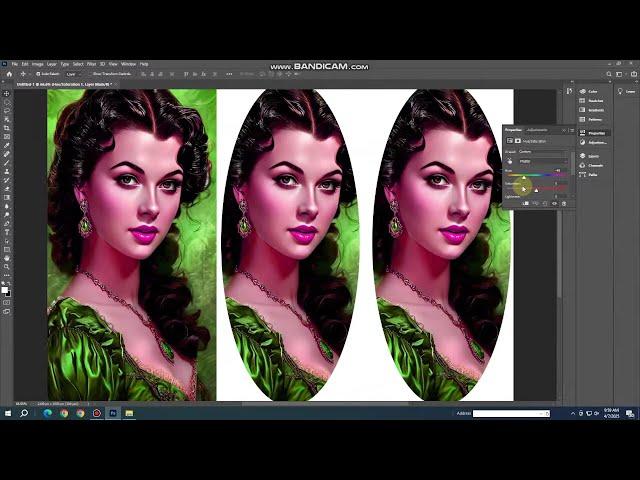This screenshot has height=480, width=640.
Task: Toggle adjustment layer visibility eye icon
Action: point(554,203)
